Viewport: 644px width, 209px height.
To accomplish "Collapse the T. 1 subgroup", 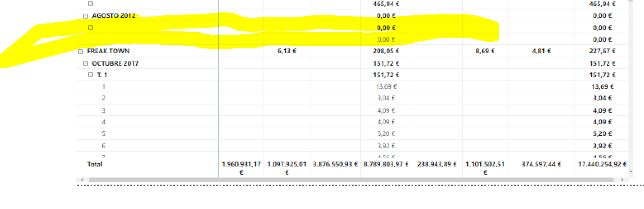I will pos(91,75).
